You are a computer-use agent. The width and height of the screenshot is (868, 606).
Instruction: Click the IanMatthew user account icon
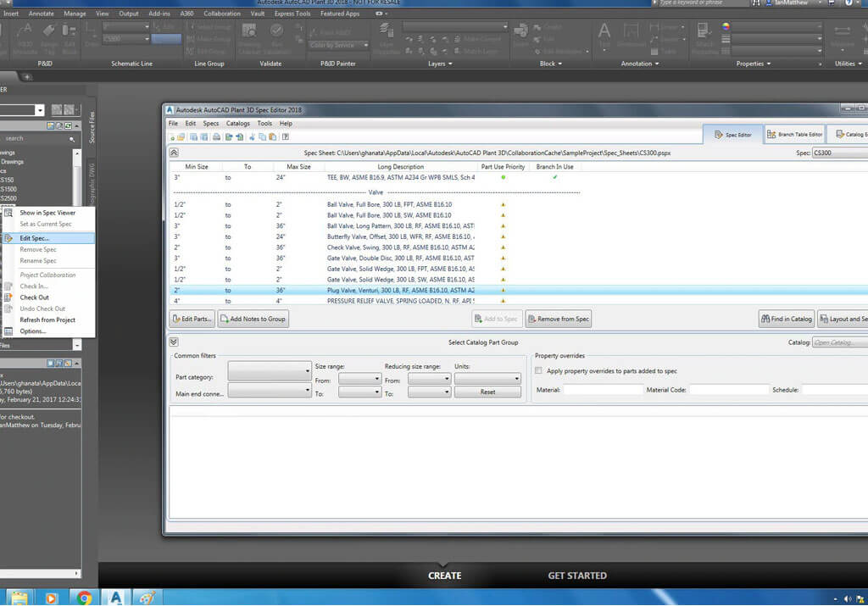tap(768, 3)
